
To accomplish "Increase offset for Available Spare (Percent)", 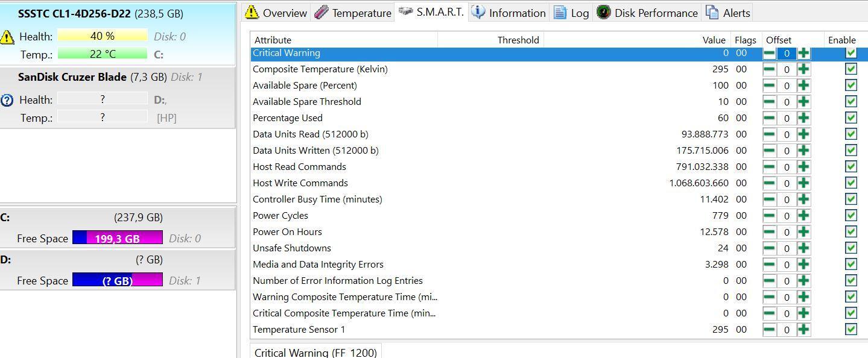I will (x=803, y=86).
